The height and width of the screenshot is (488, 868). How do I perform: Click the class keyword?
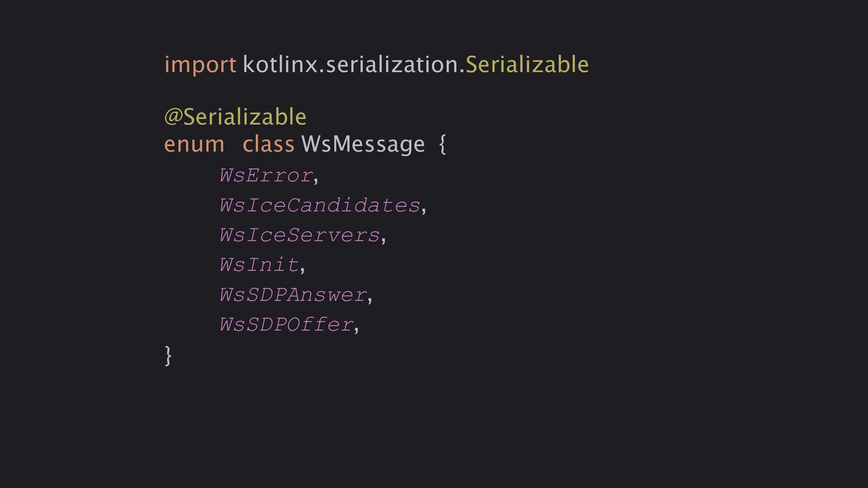pyautogui.click(x=268, y=145)
